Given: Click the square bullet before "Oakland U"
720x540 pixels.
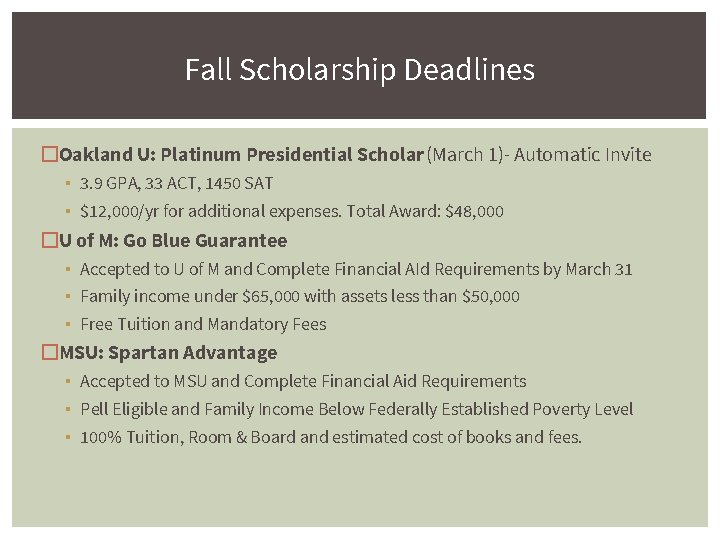Looking at the screenshot, I should (49, 155).
